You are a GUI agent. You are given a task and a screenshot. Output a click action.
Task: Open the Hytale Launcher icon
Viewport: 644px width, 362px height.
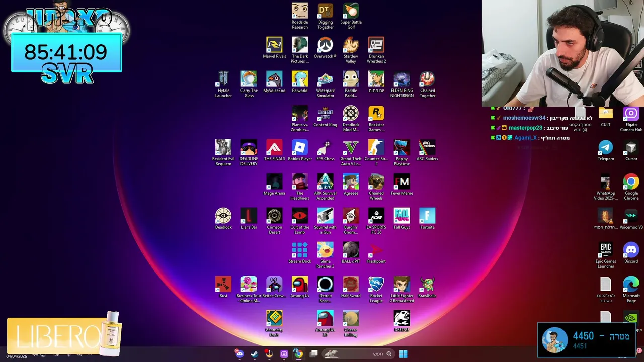coord(223,84)
